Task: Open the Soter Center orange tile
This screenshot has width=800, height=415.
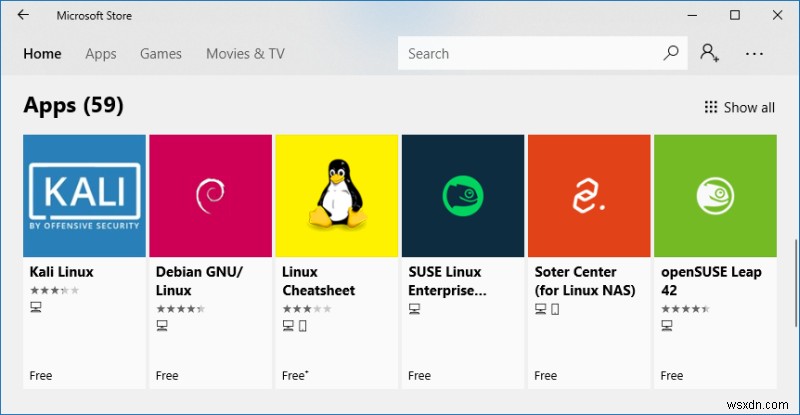Action: [589, 196]
